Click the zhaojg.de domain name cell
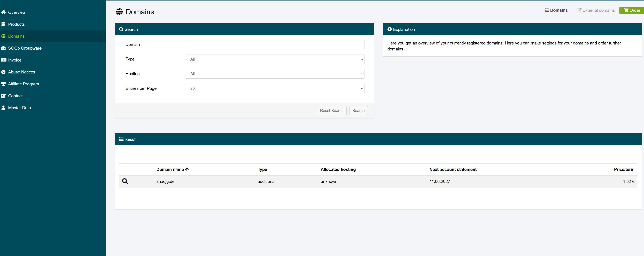 [166, 181]
